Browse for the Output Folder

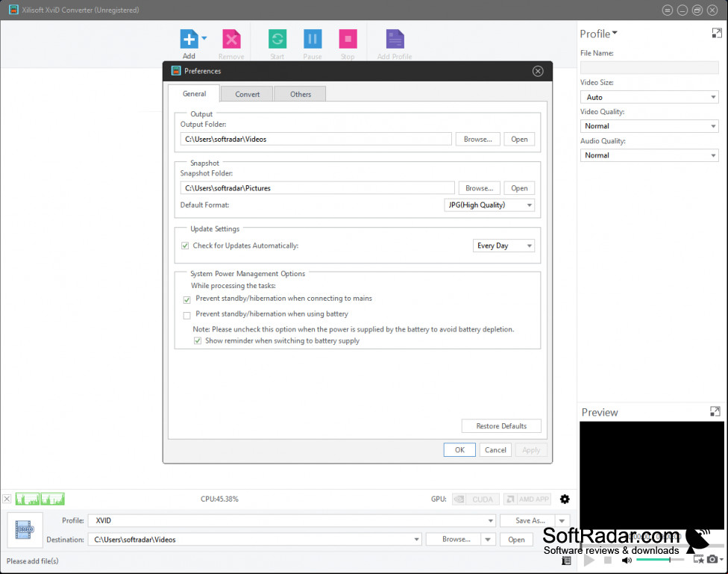click(x=477, y=139)
